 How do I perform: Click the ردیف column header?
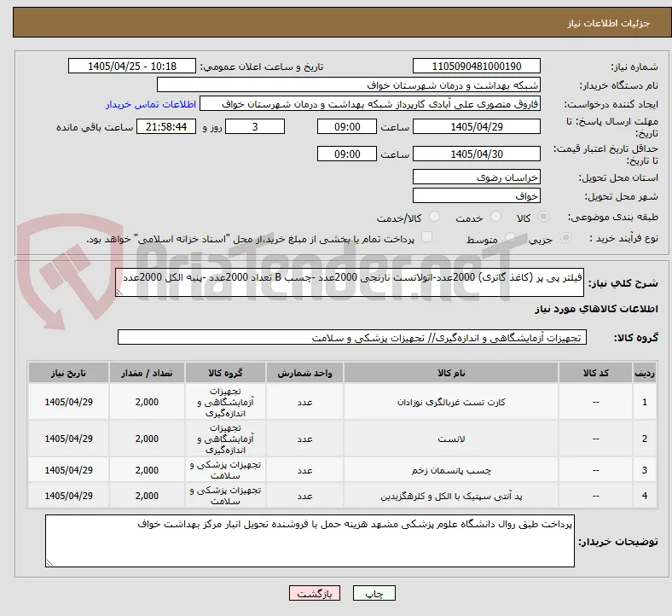[x=645, y=373]
